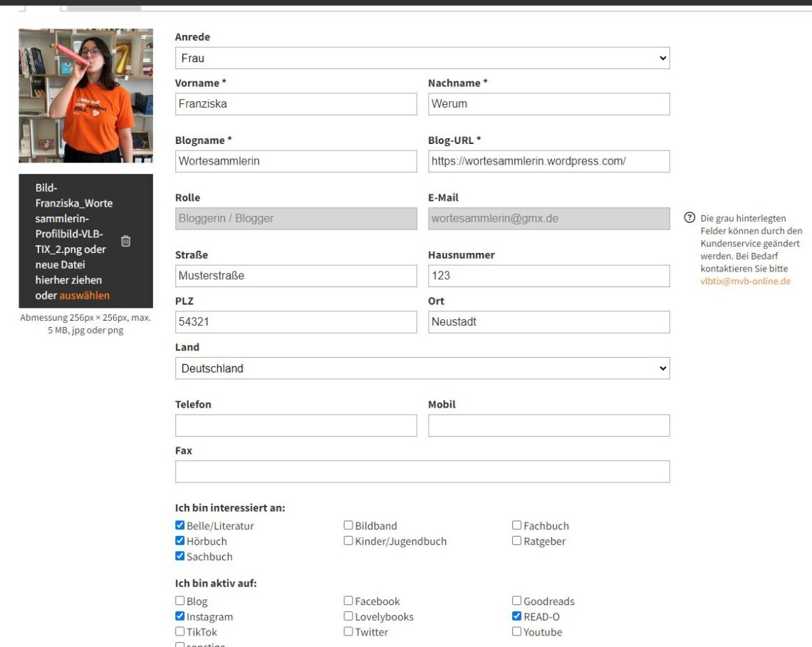The height and width of the screenshot is (647, 812).
Task: Focus the Blog-URL text field
Action: 548,161
